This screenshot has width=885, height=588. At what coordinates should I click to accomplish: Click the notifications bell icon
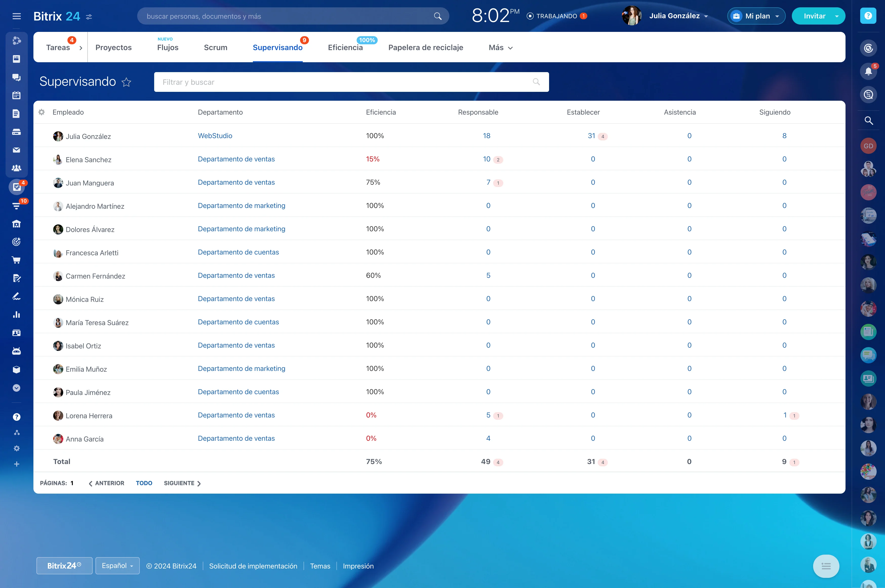point(868,71)
